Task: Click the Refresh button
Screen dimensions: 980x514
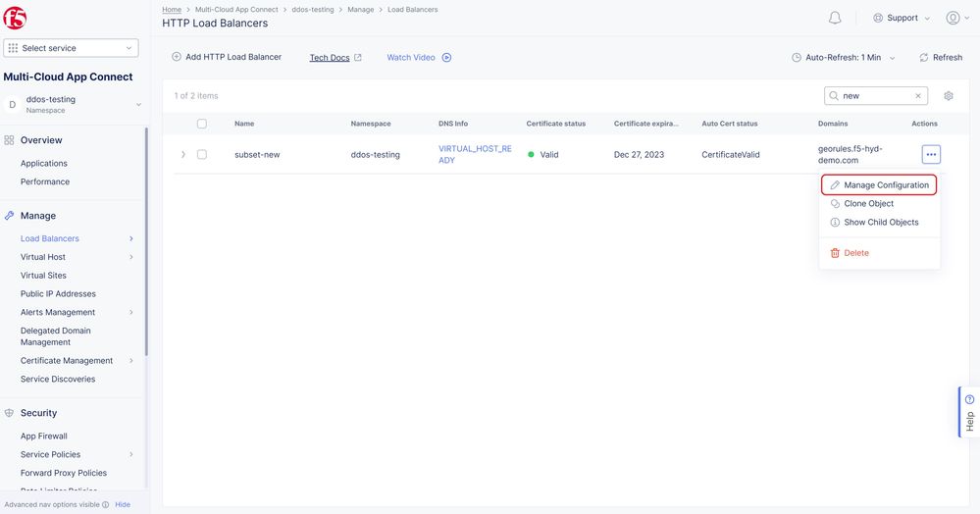Action: pyautogui.click(x=941, y=58)
